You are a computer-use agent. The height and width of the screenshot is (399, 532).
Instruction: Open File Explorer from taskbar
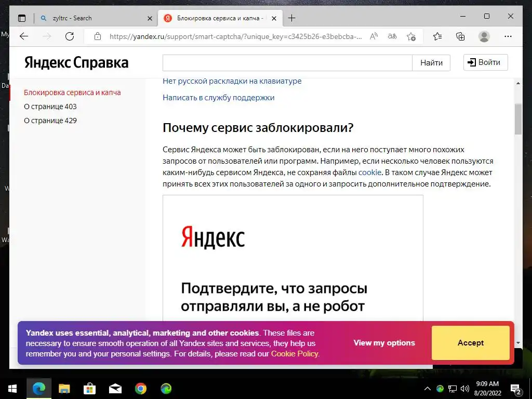click(64, 389)
